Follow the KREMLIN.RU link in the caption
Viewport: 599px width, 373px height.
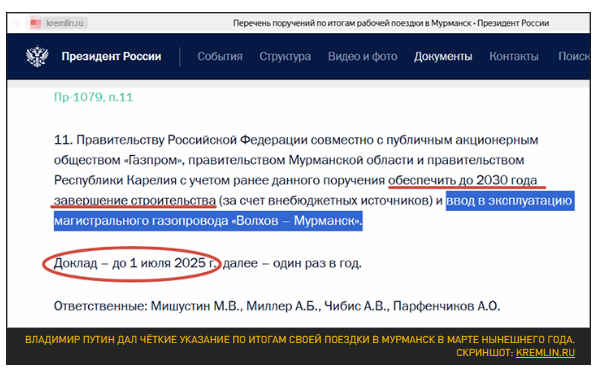(545, 352)
